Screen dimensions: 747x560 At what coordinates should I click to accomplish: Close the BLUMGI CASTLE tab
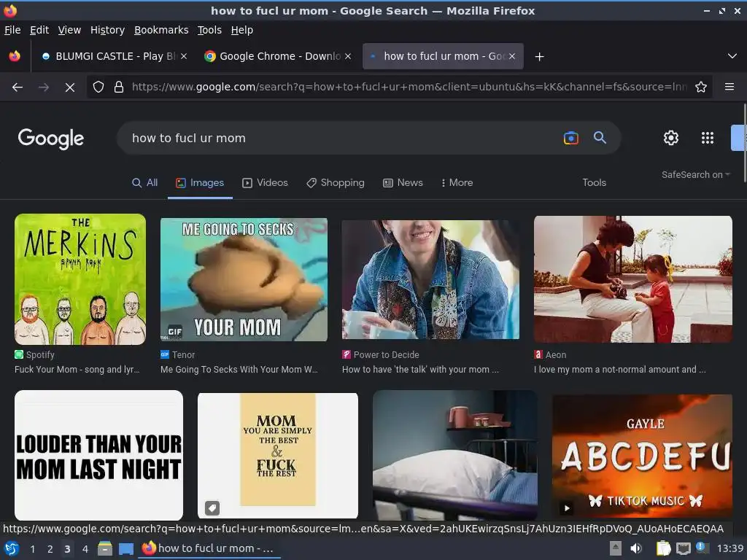coord(184,56)
